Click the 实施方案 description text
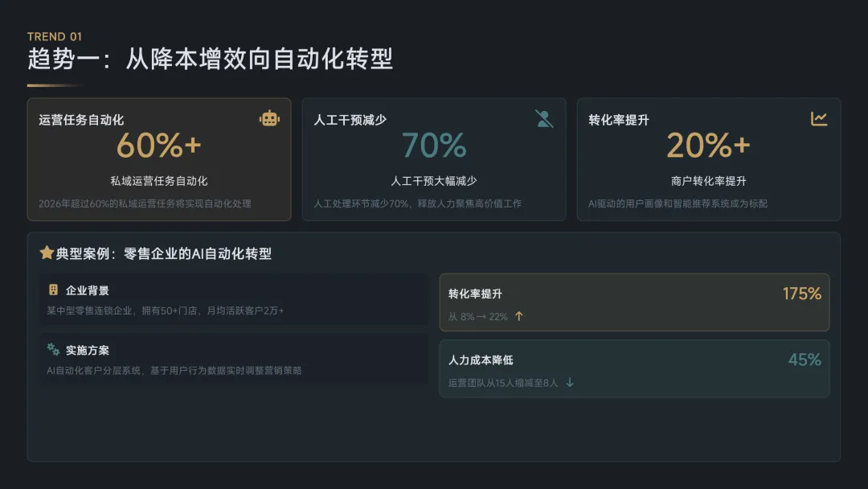The width and height of the screenshot is (868, 489). tap(174, 371)
